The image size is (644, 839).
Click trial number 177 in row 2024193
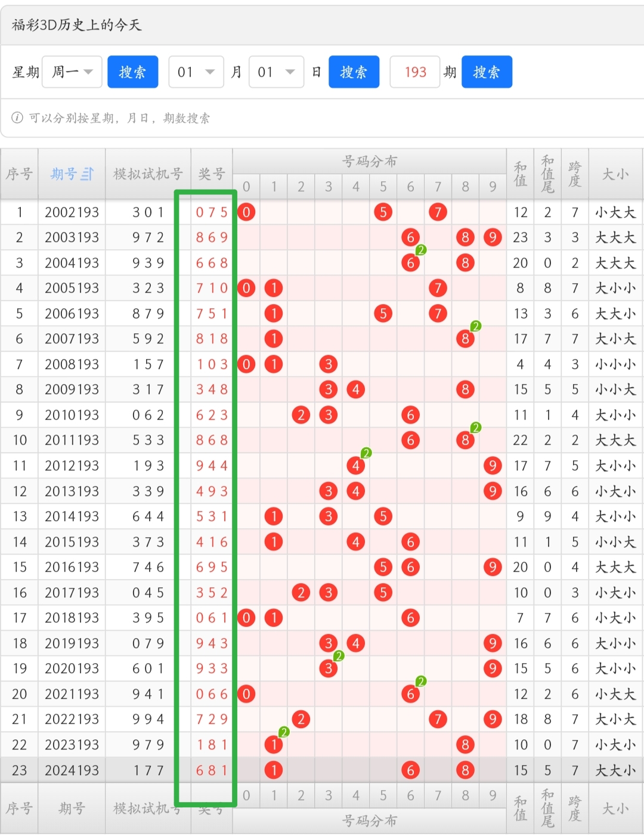point(148,770)
